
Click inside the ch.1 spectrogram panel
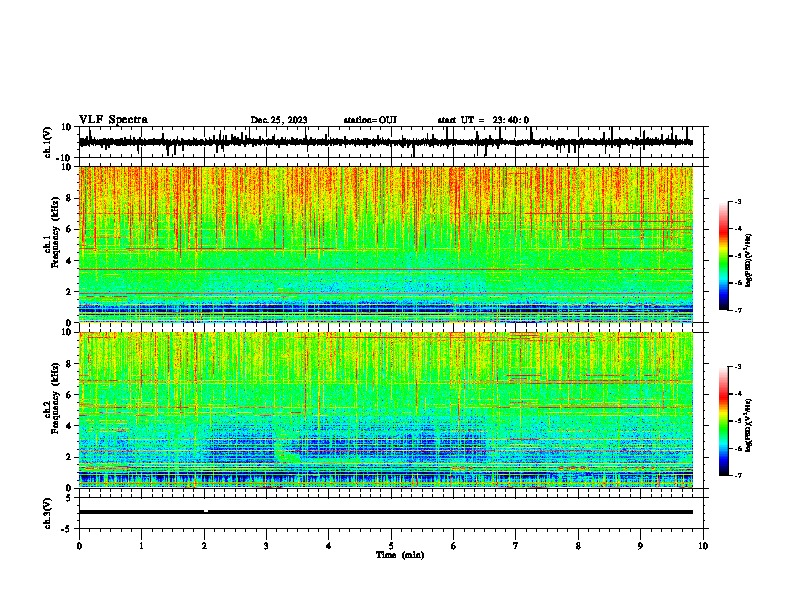pos(385,244)
